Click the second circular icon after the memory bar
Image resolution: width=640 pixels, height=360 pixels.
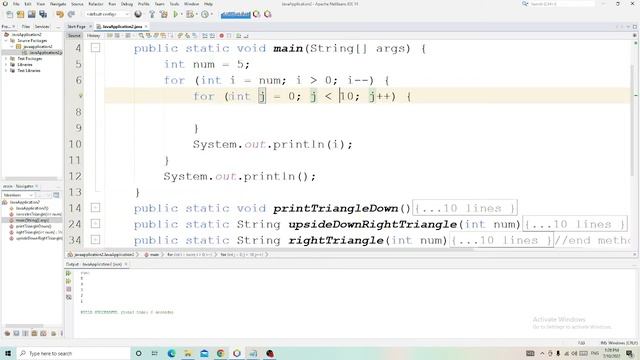tap(268, 14)
